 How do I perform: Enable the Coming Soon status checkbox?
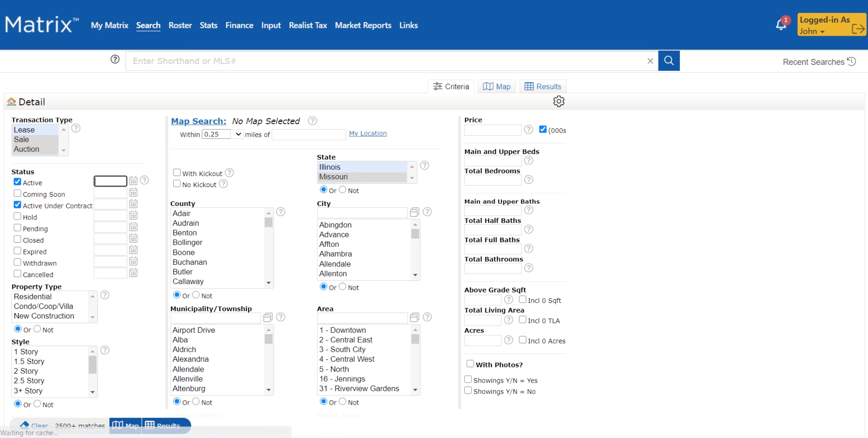[x=18, y=193]
